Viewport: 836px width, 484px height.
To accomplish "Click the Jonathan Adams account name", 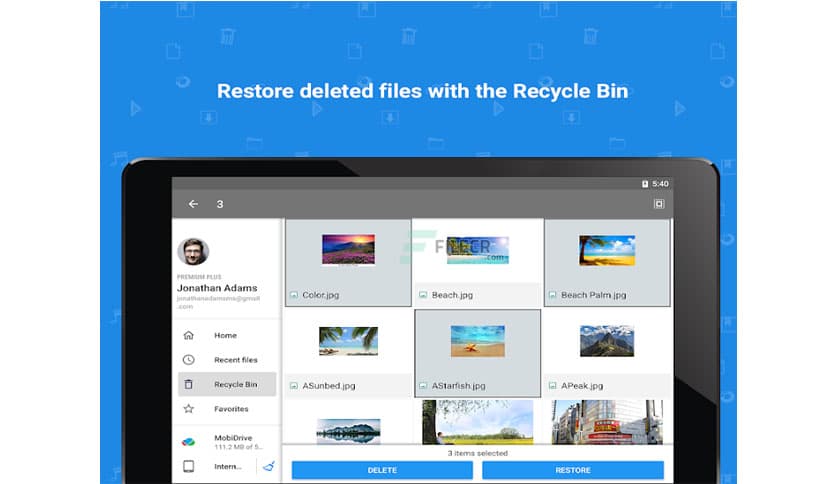I will (217, 288).
